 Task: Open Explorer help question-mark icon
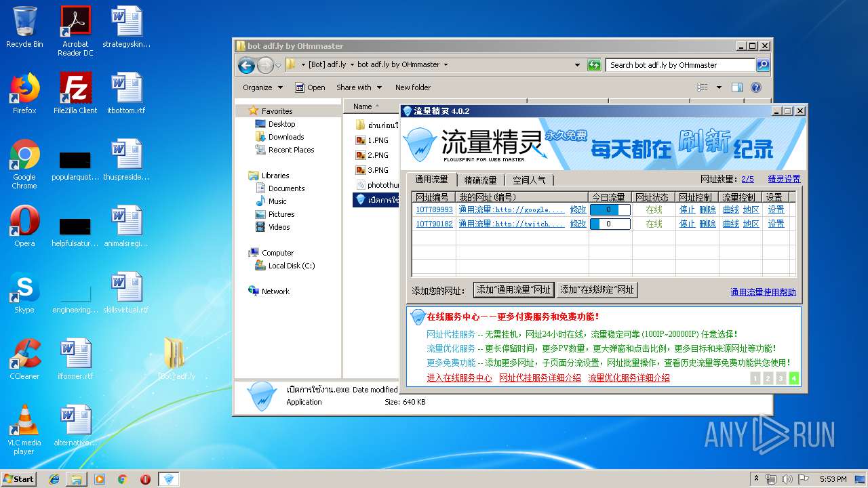[756, 87]
